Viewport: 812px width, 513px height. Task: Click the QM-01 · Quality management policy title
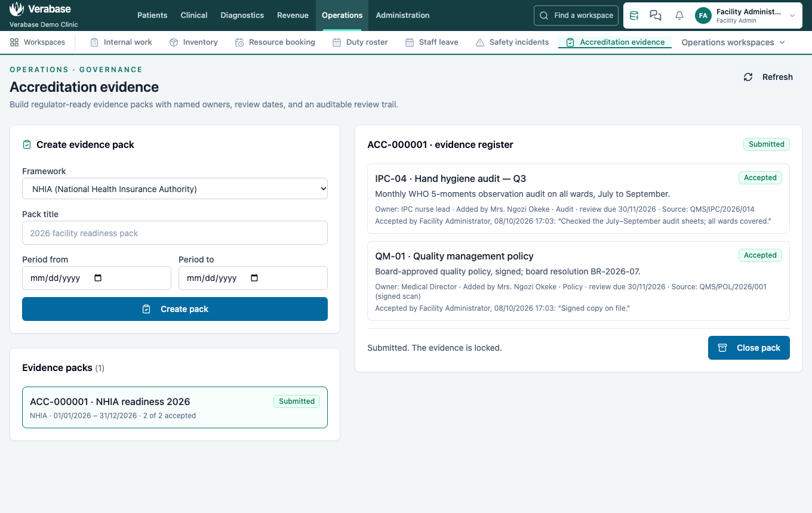(x=454, y=256)
